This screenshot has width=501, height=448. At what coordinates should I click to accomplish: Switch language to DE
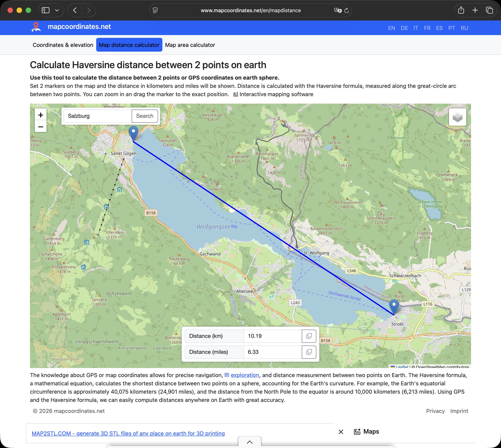click(x=404, y=28)
